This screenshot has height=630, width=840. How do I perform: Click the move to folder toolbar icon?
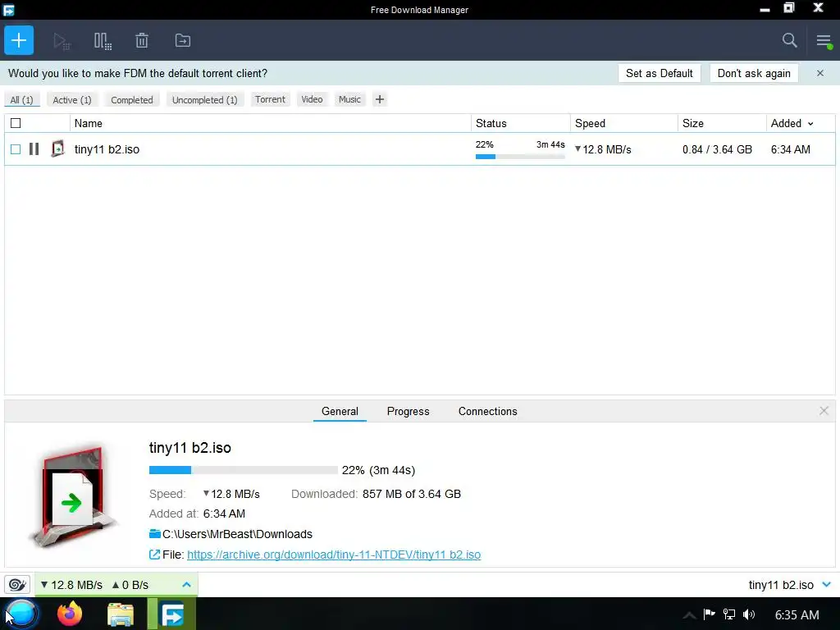tap(183, 41)
